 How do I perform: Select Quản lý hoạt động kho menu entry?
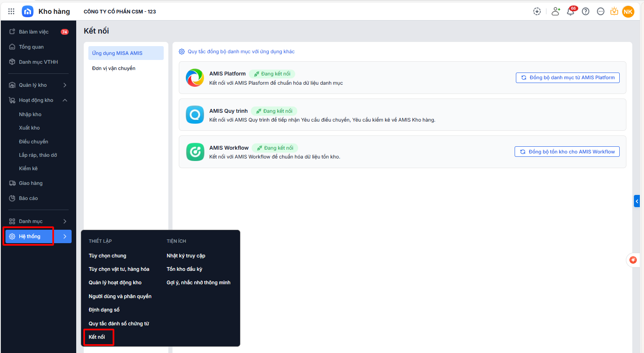[115, 283]
